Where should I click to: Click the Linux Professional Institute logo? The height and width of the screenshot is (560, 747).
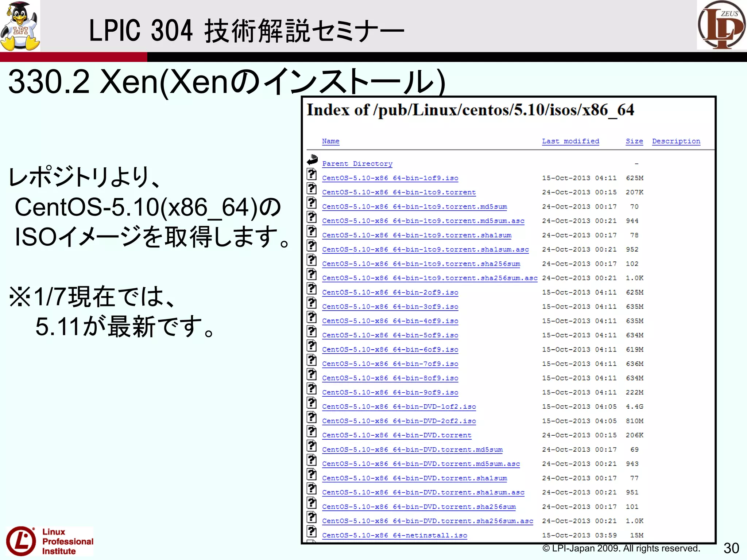coord(50,541)
